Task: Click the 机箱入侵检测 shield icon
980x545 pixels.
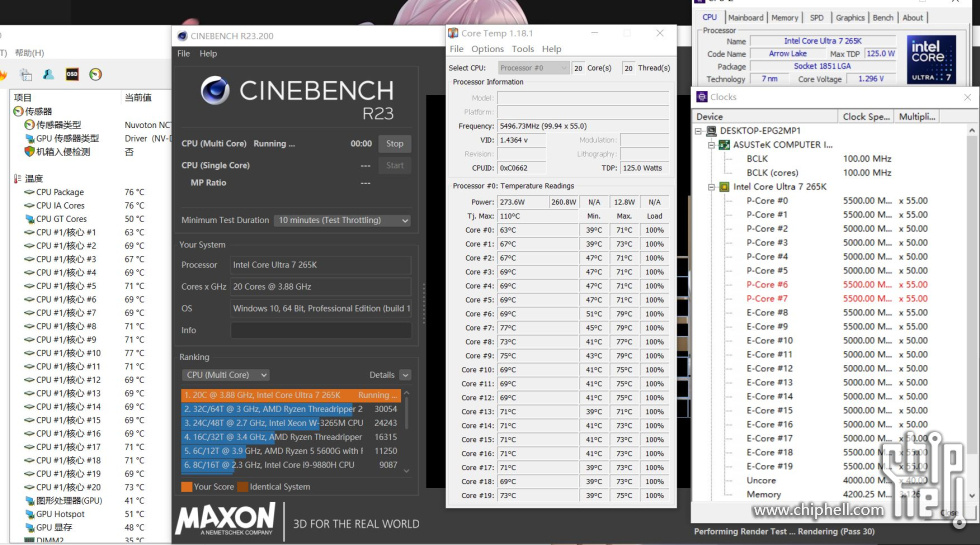Action: click(29, 151)
